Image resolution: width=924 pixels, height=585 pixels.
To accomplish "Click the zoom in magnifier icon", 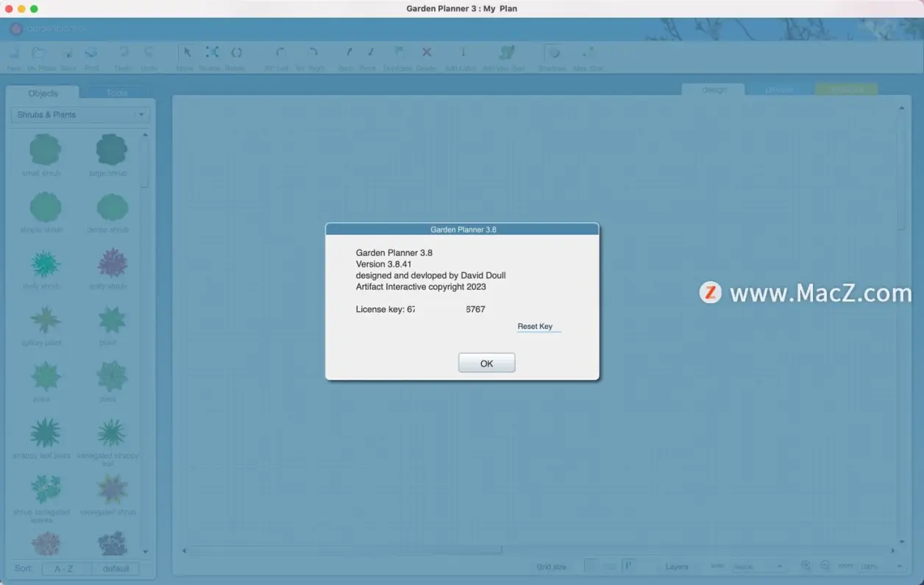I will coord(806,566).
